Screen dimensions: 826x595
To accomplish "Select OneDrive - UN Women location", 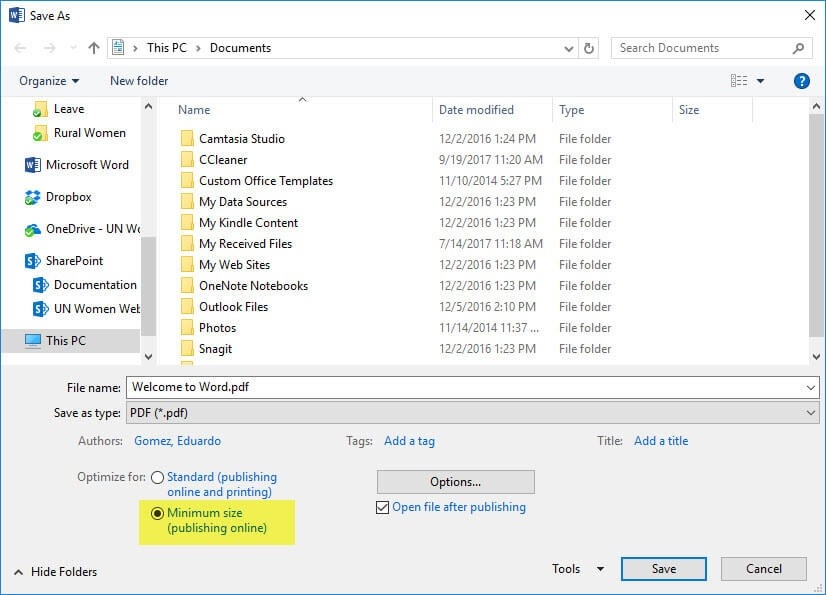I will pos(82,229).
